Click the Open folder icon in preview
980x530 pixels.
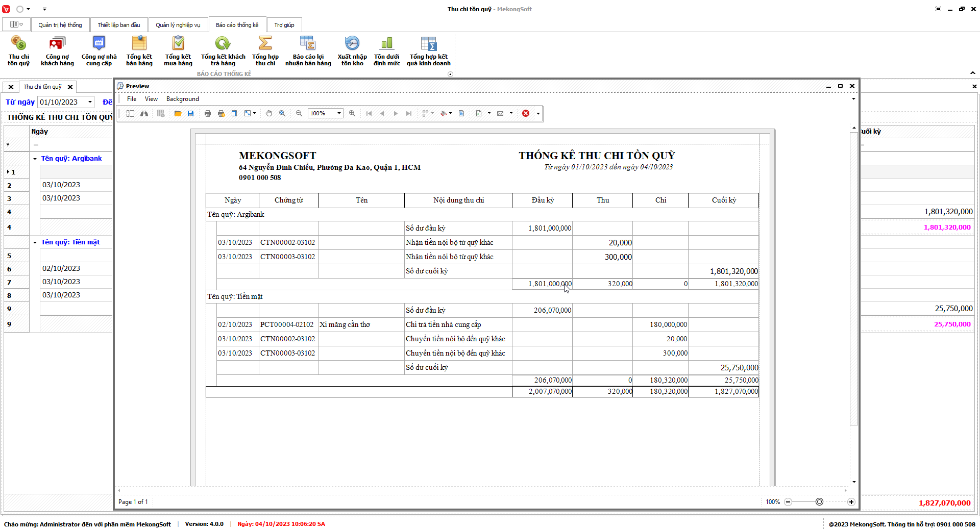click(x=178, y=113)
